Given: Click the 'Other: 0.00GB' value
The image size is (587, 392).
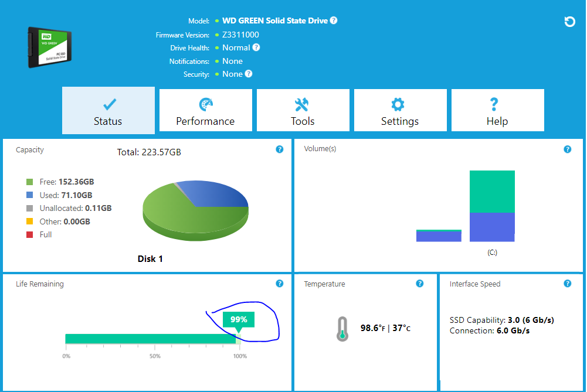Looking at the screenshot, I should point(65,221).
